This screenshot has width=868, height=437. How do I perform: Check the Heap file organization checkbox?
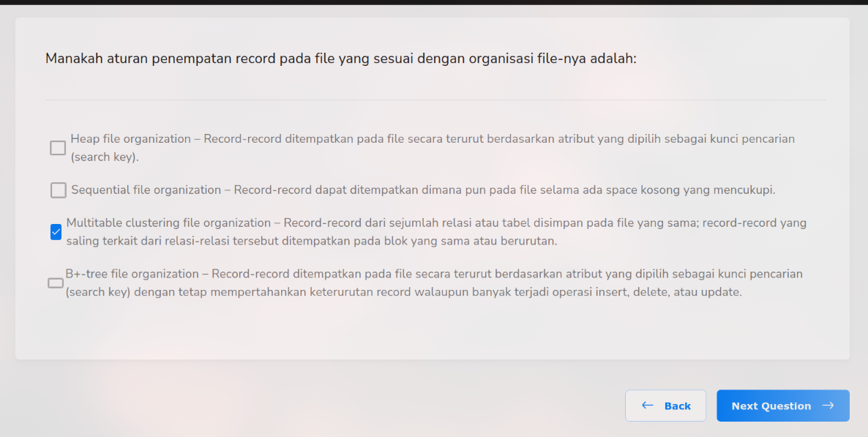coord(58,148)
